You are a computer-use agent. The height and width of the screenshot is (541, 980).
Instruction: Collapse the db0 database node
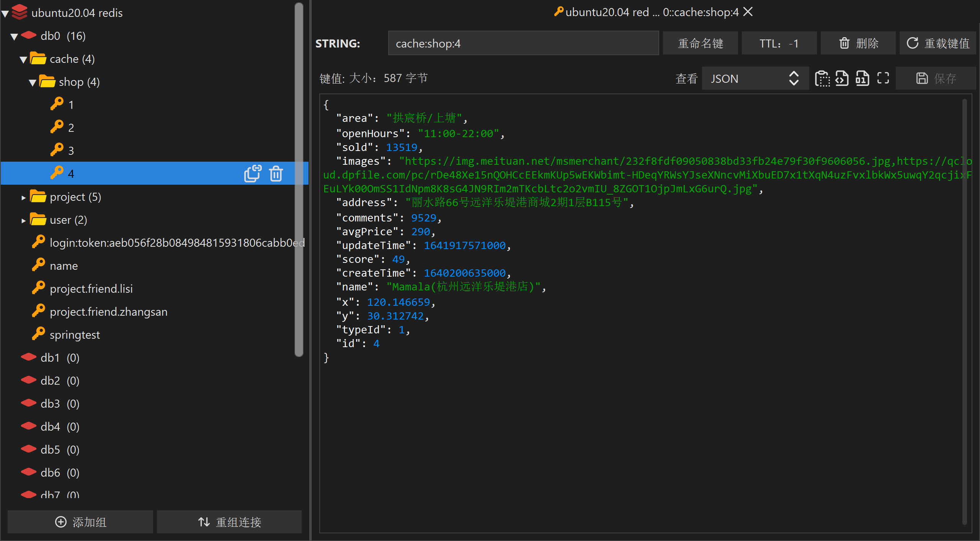[14, 37]
